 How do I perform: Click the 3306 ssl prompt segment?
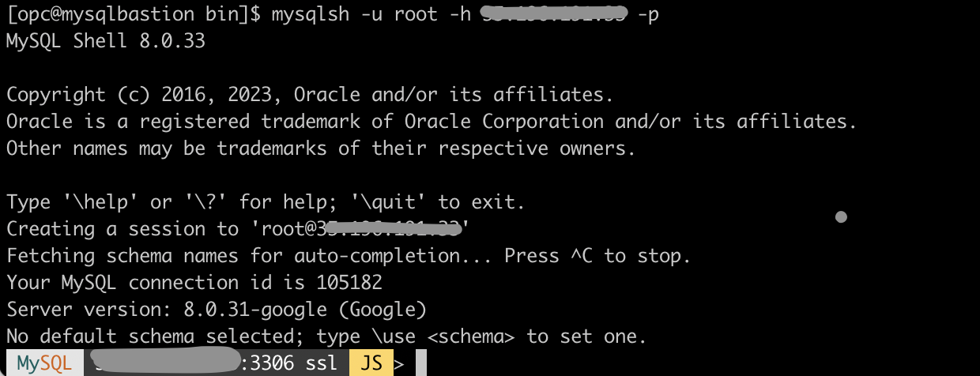tap(295, 363)
